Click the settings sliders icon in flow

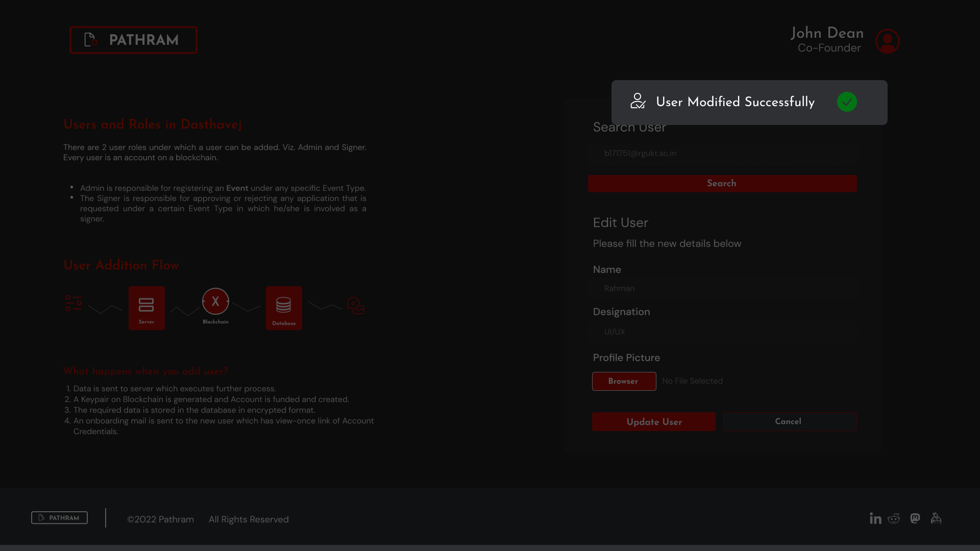click(73, 303)
